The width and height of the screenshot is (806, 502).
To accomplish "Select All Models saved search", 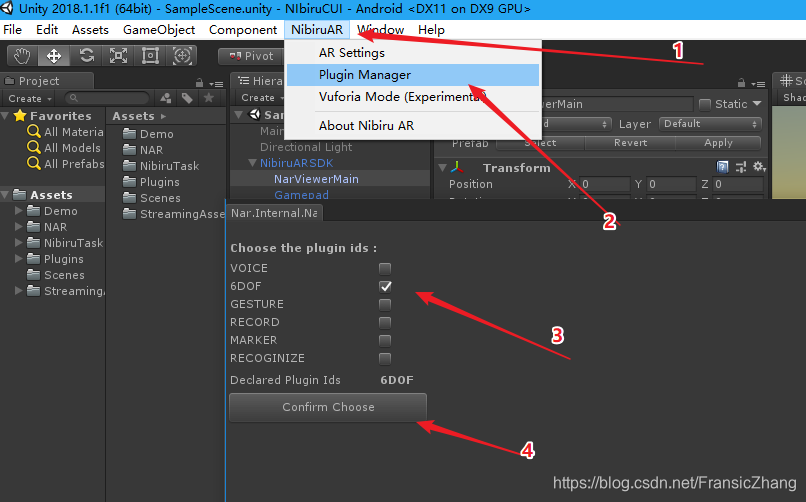I will coord(64,147).
